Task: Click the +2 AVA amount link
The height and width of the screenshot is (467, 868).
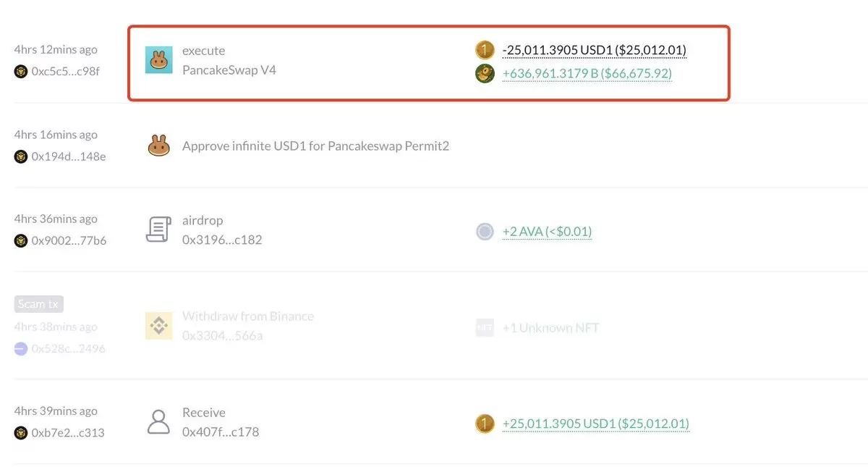Action: point(547,232)
